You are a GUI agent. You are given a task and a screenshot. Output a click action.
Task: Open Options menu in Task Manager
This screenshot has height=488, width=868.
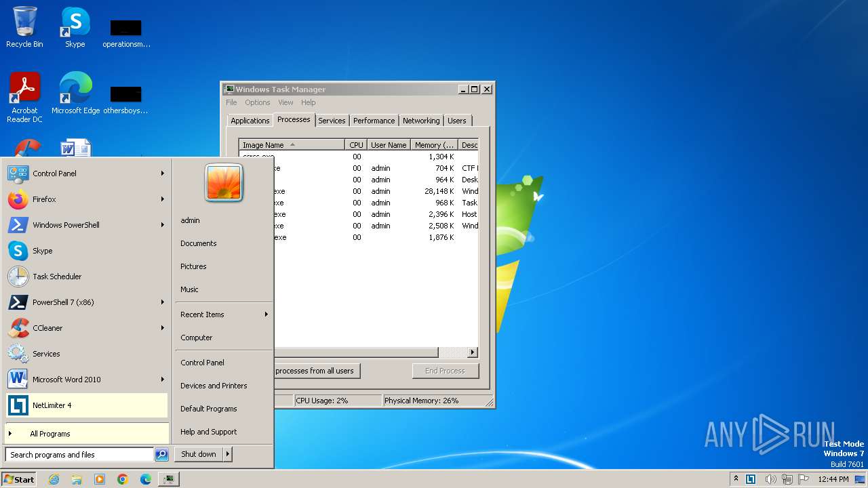[258, 102]
